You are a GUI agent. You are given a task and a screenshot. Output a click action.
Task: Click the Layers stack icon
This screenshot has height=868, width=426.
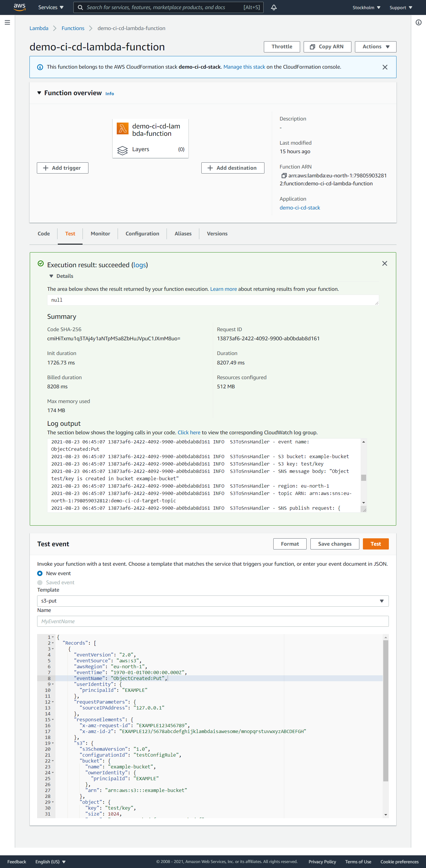[x=122, y=150]
